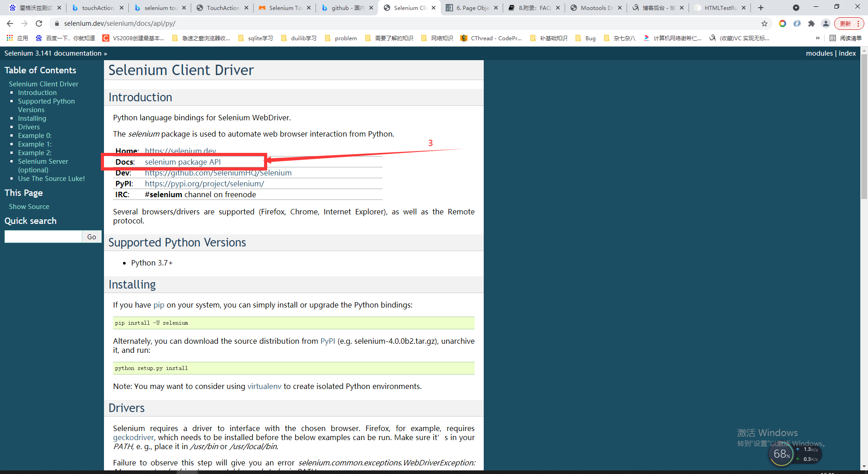
Task: Click the Show Source link
Action: [29, 207]
